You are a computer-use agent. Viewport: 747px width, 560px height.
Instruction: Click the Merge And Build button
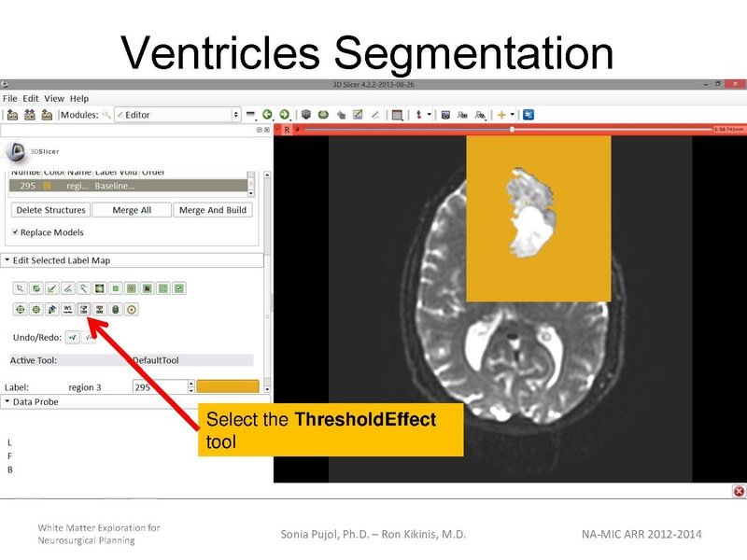(x=211, y=210)
